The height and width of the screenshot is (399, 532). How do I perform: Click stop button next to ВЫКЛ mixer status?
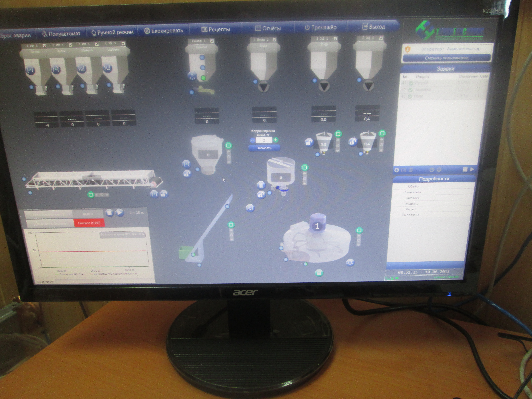click(x=109, y=213)
